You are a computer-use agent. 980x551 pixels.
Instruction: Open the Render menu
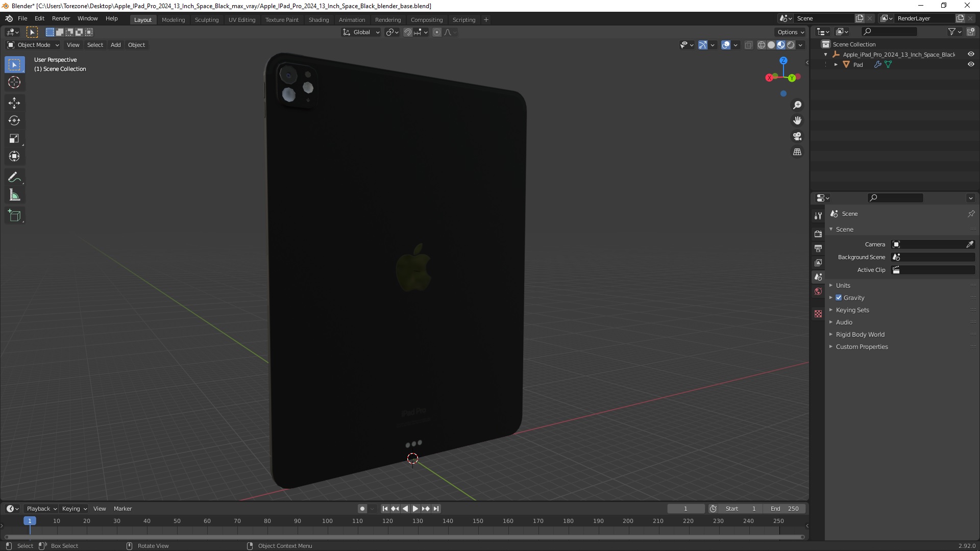[x=61, y=18]
